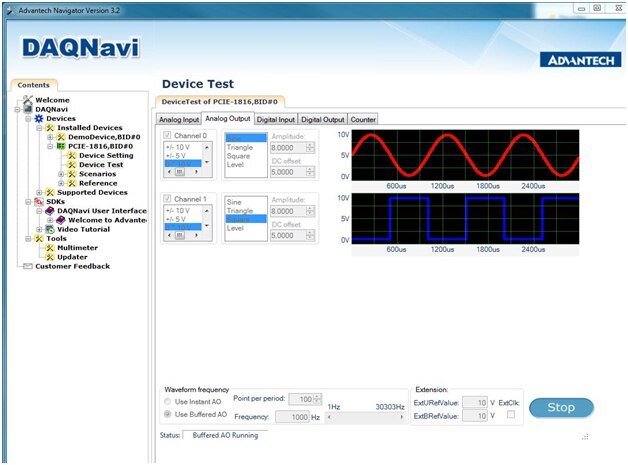Click the red SDKs icon
This screenshot has height=465, width=628.
[x=39, y=201]
